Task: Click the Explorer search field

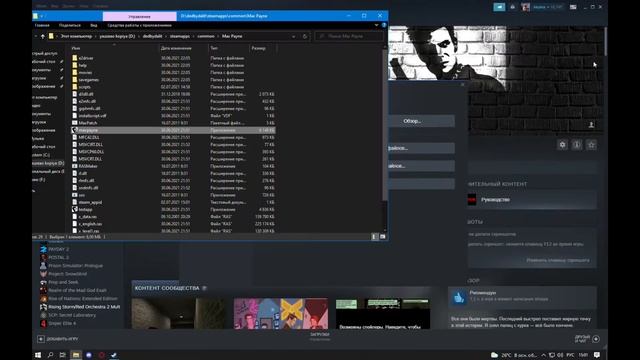Action: (x=350, y=36)
